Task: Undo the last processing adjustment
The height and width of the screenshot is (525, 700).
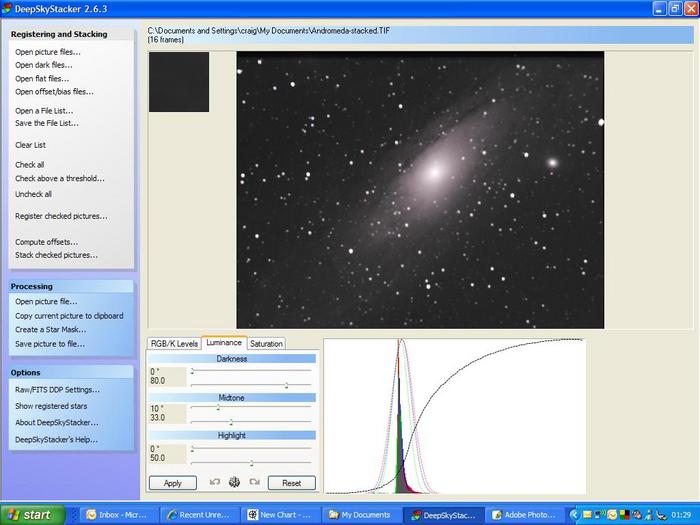Action: (x=215, y=482)
